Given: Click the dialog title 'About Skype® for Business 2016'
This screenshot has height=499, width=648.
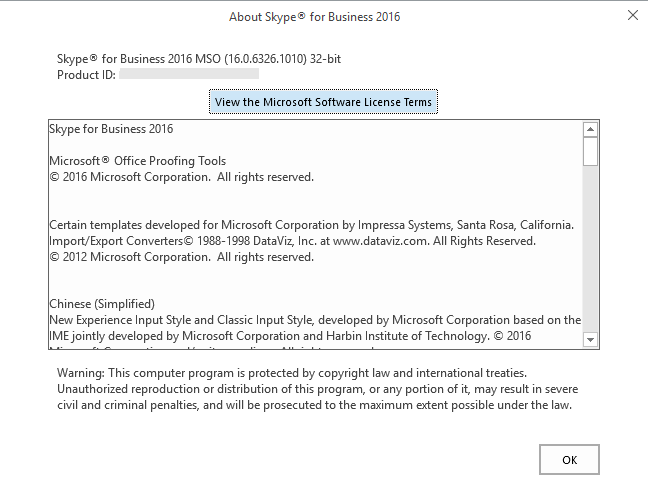Looking at the screenshot, I should (314, 17).
